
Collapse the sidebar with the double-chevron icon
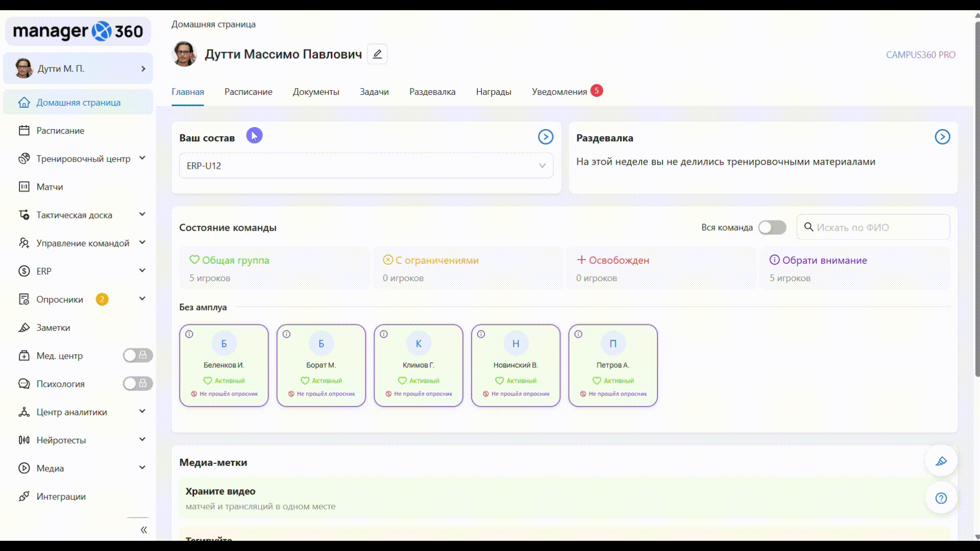click(x=143, y=530)
